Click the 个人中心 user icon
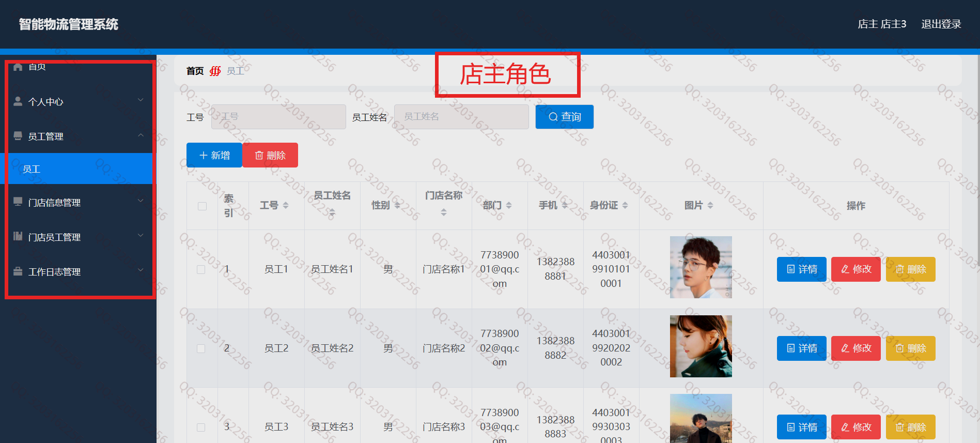Viewport: 980px width, 443px height. click(18, 101)
